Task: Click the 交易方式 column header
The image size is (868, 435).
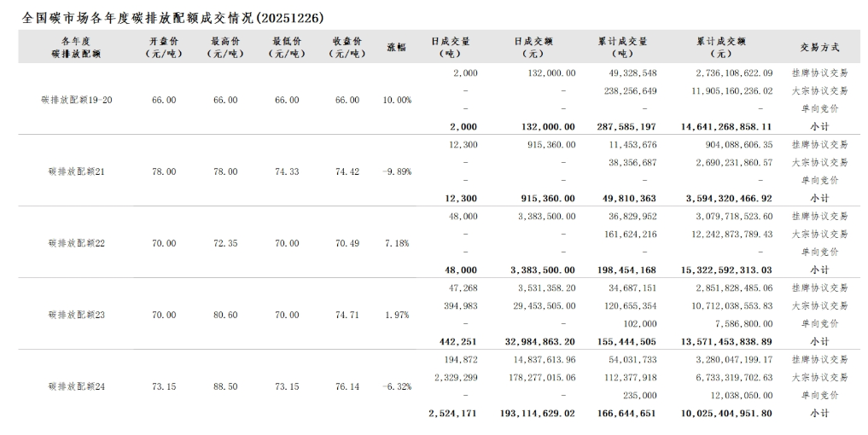Action: pos(818,47)
